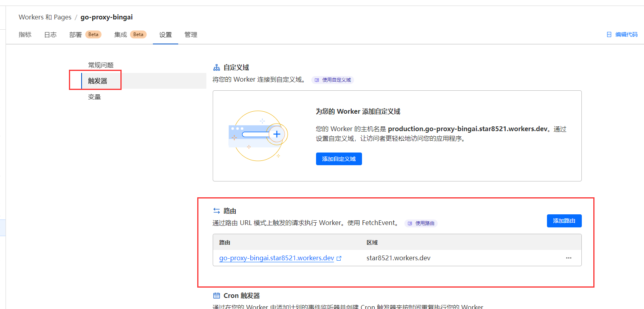Viewport: 644px width, 309px height.
Task: Click external link icon beside route URL
Action: (339, 258)
